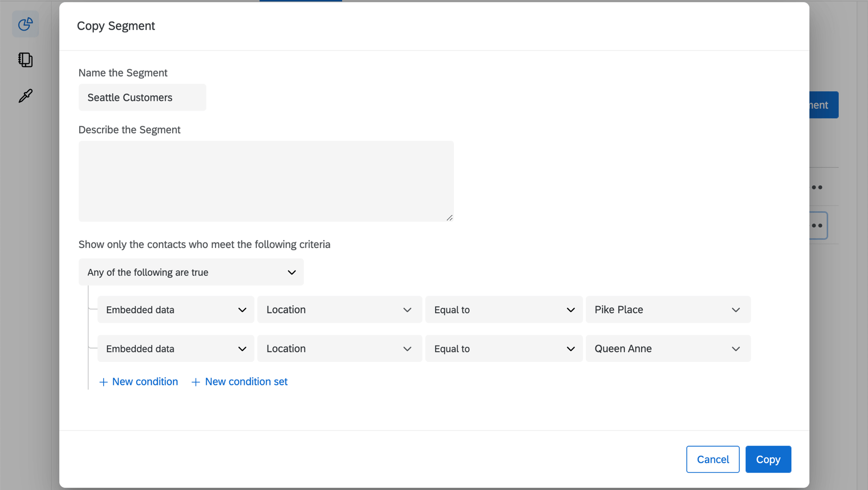The image size is (868, 490).
Task: Click the plus icon beside New condition set
Action: 196,382
